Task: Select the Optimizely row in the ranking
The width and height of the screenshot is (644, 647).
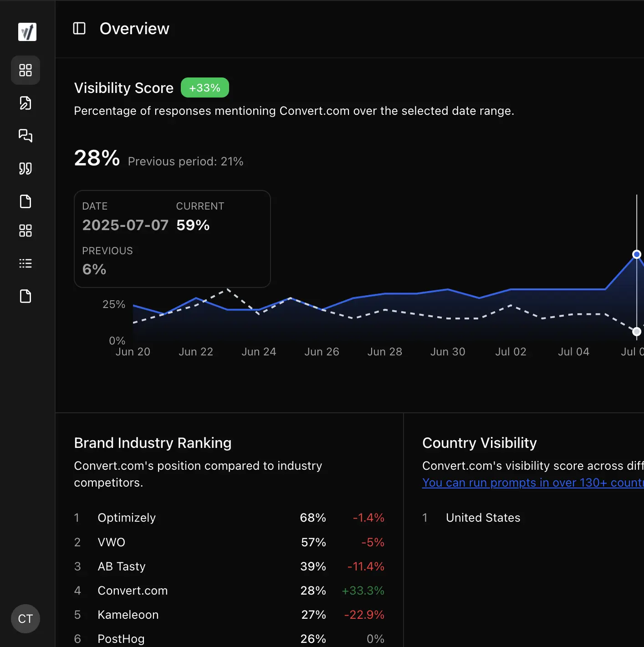Action: pos(127,518)
